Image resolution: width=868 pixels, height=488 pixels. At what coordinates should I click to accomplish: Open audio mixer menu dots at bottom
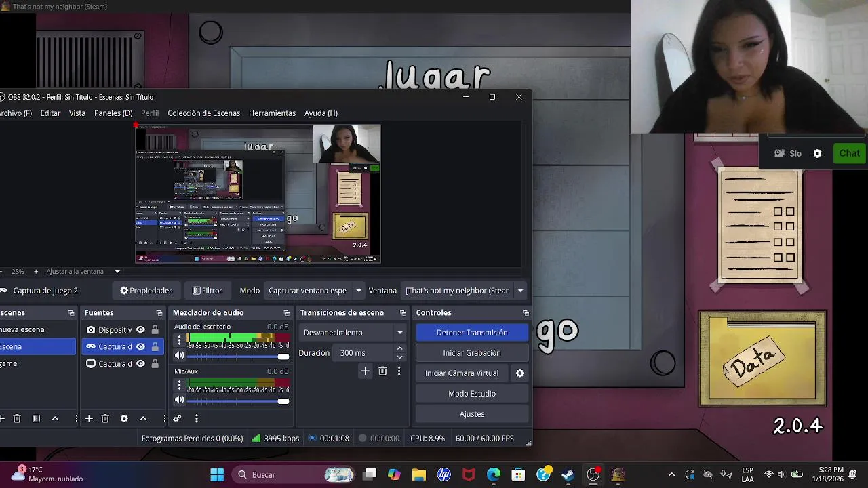click(x=197, y=419)
